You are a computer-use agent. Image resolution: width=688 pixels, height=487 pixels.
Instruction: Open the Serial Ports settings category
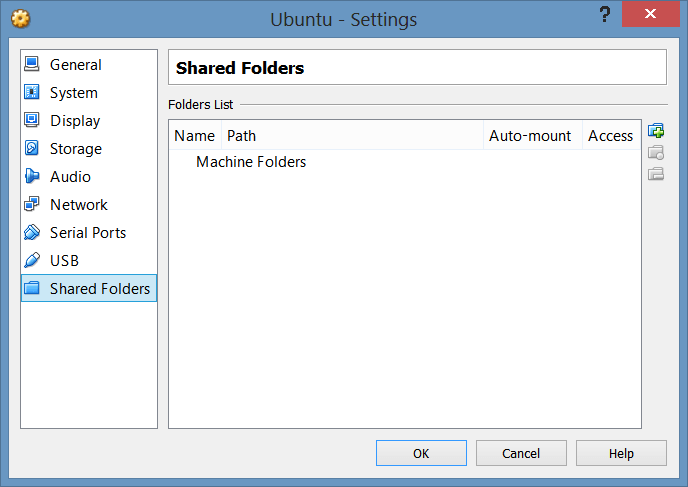point(89,233)
